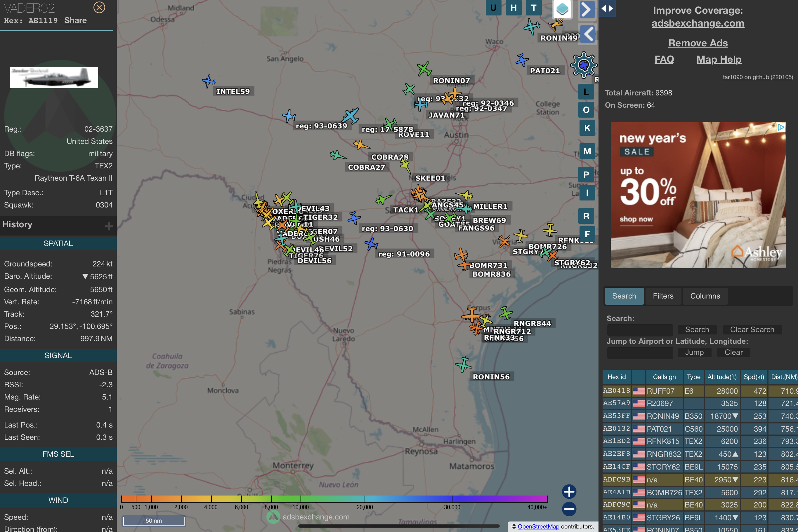Click the Jump button
Image resolution: width=798 pixels, height=532 pixels.
point(694,352)
